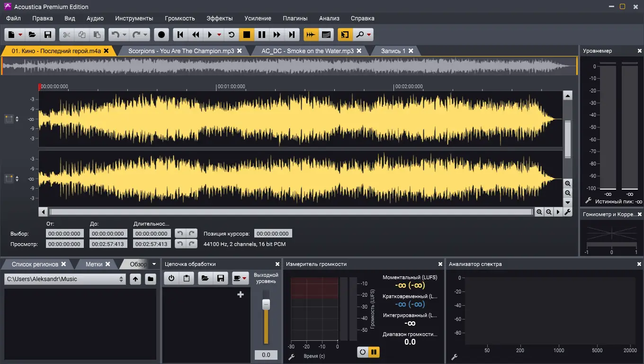Image resolution: width=644 pixels, height=364 pixels.
Task: Jump to the end of the track
Action: click(x=292, y=35)
